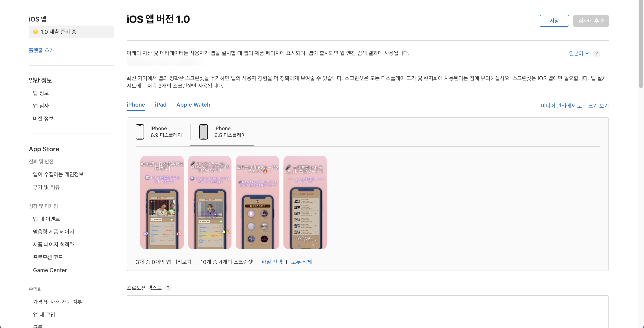The width and height of the screenshot is (644, 328).
Task: Select the iPhone 6.9 display device icon
Action: point(140,132)
